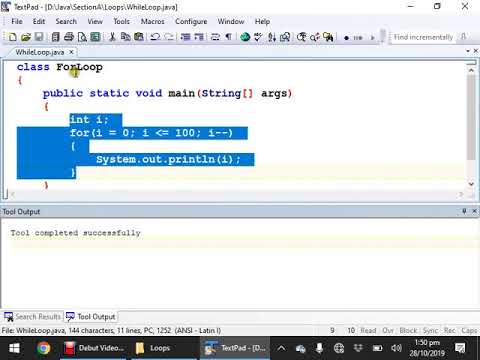Image resolution: width=480 pixels, height=360 pixels.
Task: Open the File menu
Action: [x=17, y=21]
